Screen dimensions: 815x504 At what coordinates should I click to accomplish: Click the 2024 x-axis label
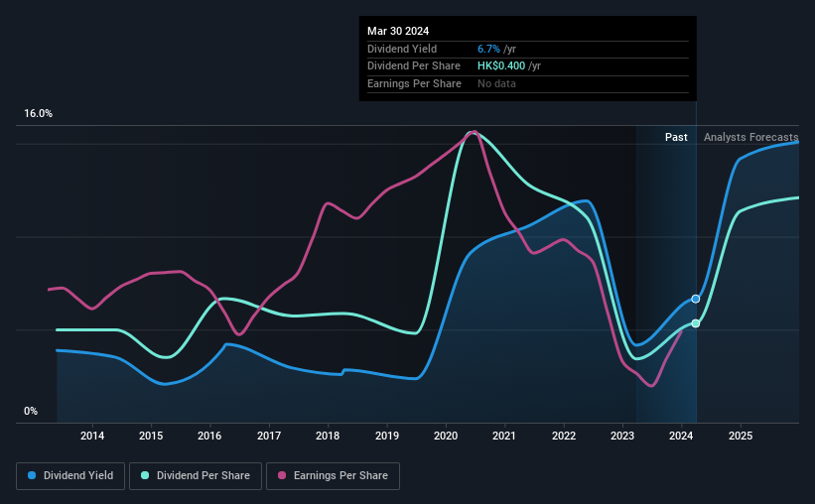click(681, 436)
